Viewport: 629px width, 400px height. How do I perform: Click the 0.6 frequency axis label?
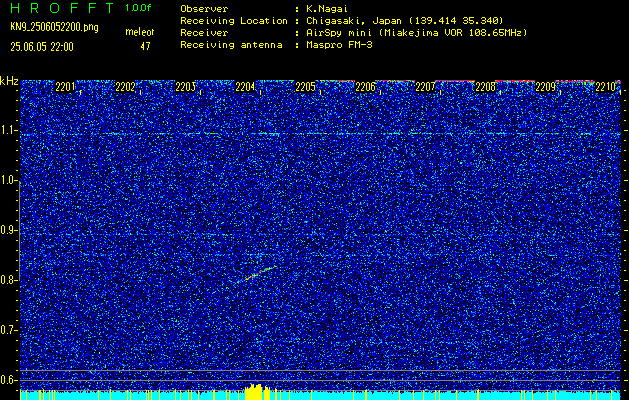9,380
